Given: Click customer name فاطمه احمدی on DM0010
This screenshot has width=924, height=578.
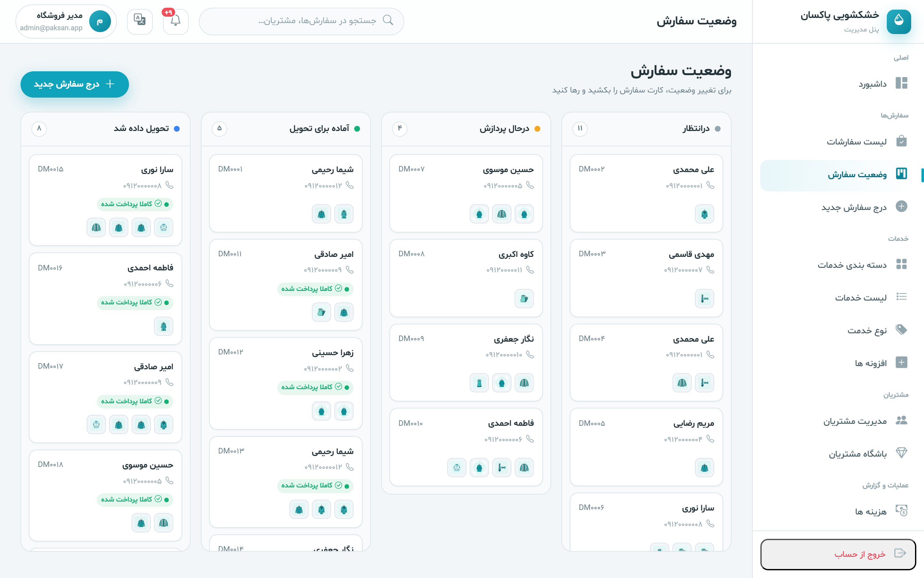Looking at the screenshot, I should point(510,424).
